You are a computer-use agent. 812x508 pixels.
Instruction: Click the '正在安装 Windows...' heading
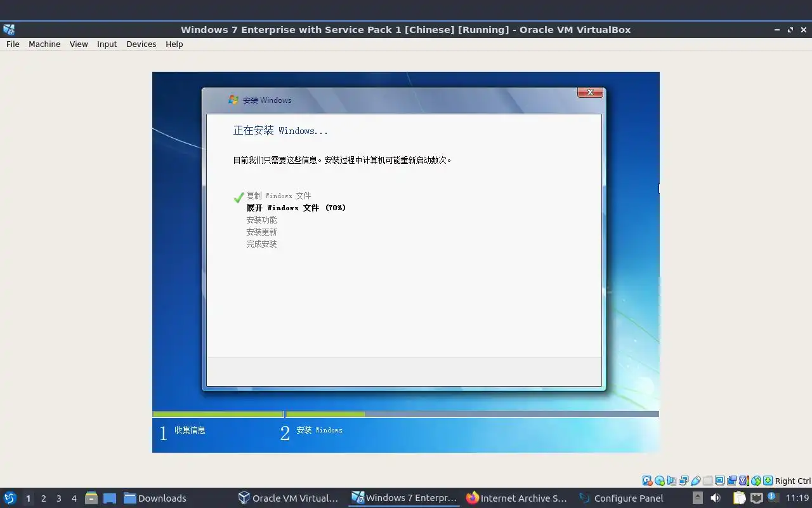point(280,130)
